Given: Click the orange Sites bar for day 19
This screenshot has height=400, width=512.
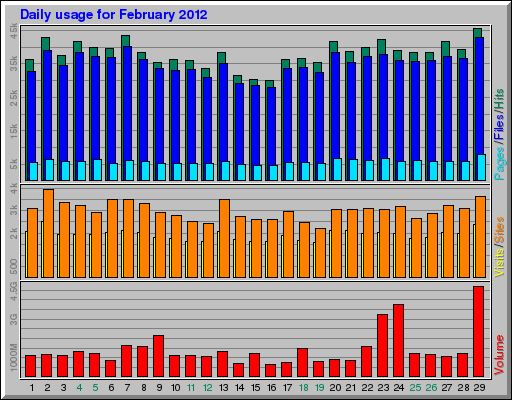Looking at the screenshot, I should (320, 253).
